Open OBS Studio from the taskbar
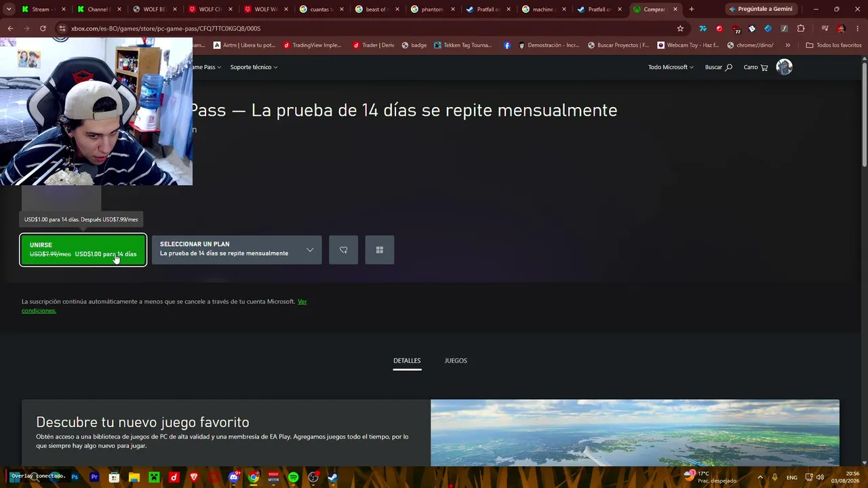The image size is (868, 488). (313, 477)
